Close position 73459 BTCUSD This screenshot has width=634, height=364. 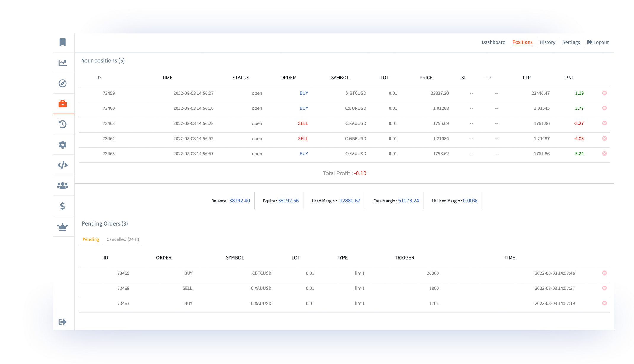pyautogui.click(x=604, y=93)
